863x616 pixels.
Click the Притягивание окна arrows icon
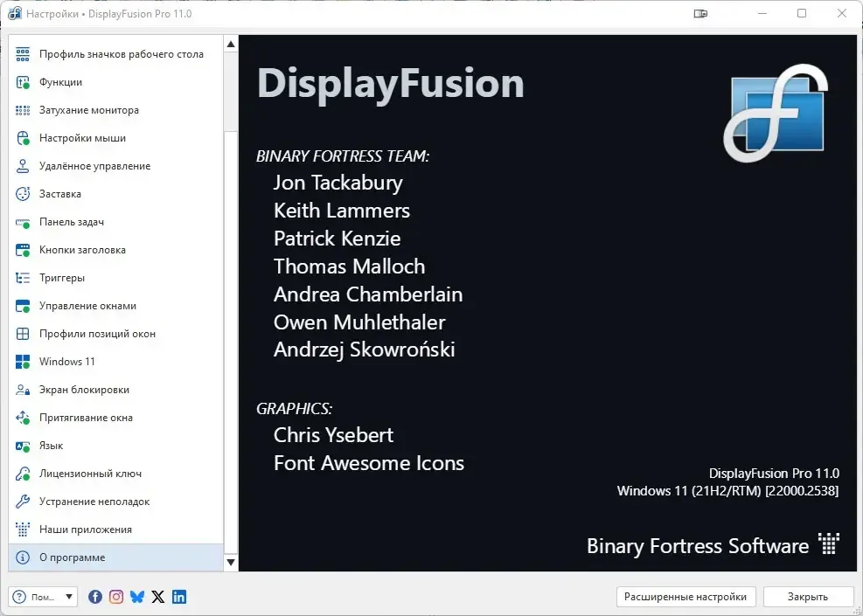(x=23, y=418)
